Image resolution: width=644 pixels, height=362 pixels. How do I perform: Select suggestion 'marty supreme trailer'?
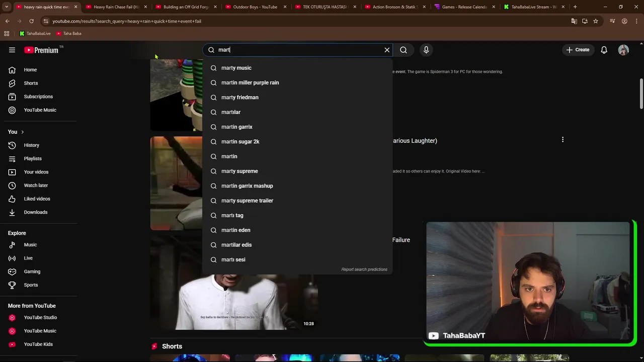click(297, 201)
